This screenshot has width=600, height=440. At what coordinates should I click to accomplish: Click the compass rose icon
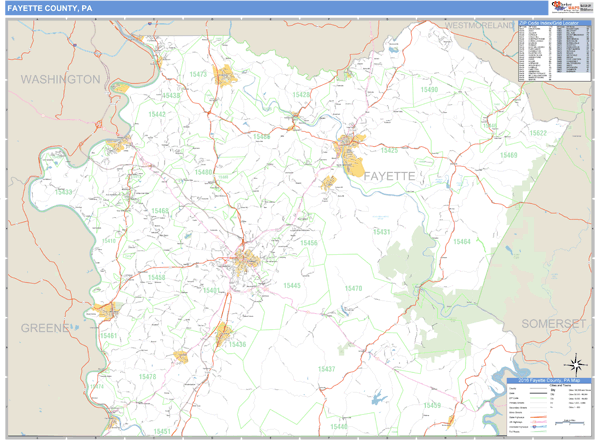point(577,365)
